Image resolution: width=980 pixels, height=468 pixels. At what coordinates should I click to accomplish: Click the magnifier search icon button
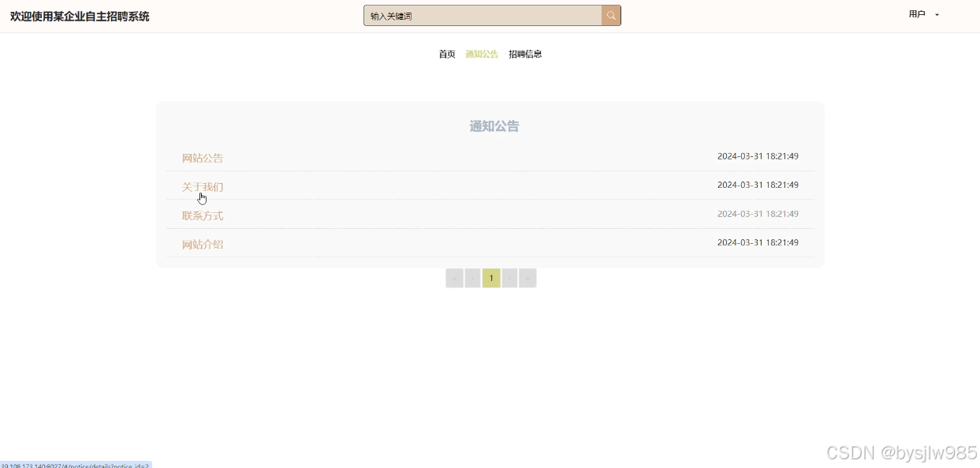tap(611, 16)
